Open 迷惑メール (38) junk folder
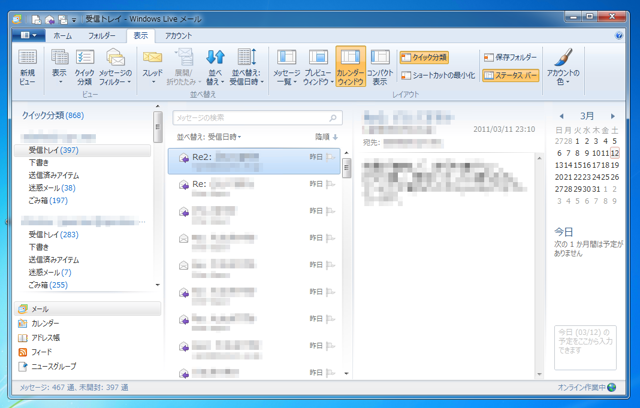 pyautogui.click(x=52, y=188)
